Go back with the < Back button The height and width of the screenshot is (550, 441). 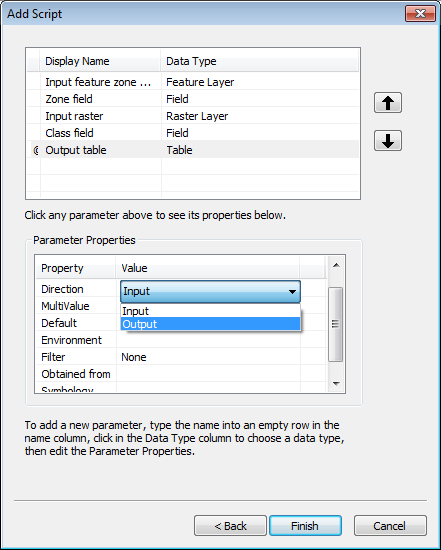[230, 525]
